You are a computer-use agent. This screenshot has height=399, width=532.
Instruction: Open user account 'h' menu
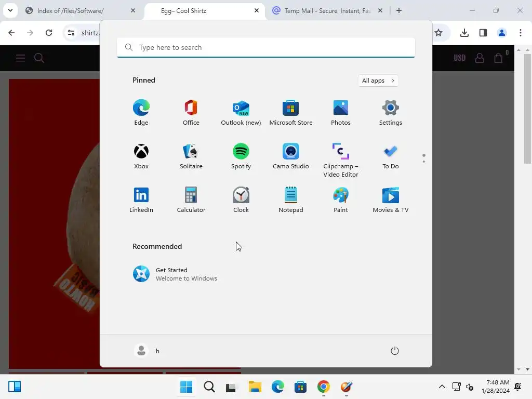tap(147, 351)
